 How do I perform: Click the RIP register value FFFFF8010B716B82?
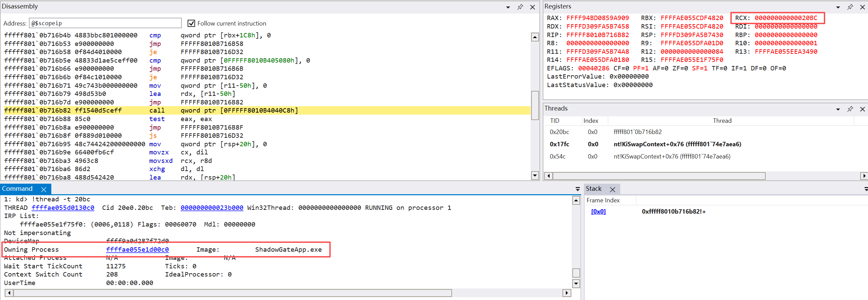point(597,35)
